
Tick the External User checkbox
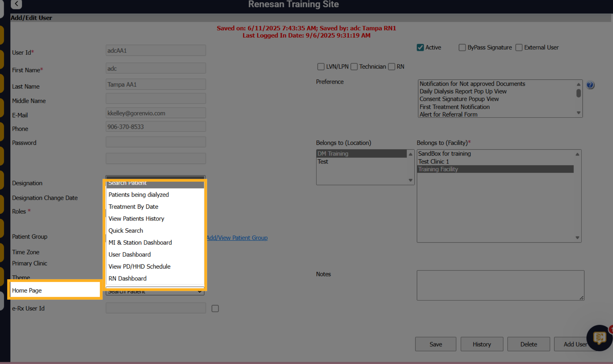pos(519,47)
